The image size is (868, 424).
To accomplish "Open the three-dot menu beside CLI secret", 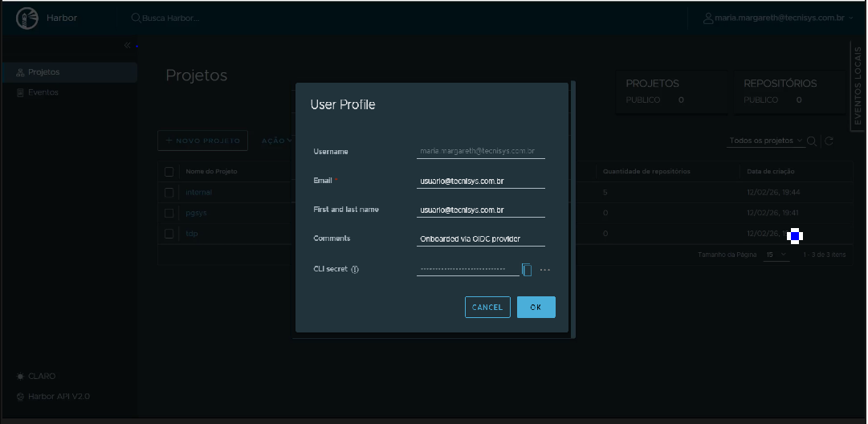I will [545, 270].
